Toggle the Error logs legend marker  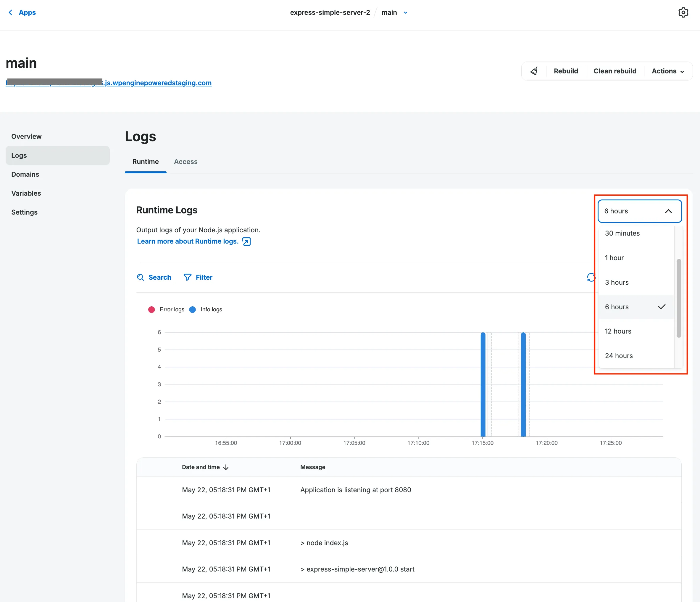tap(151, 309)
